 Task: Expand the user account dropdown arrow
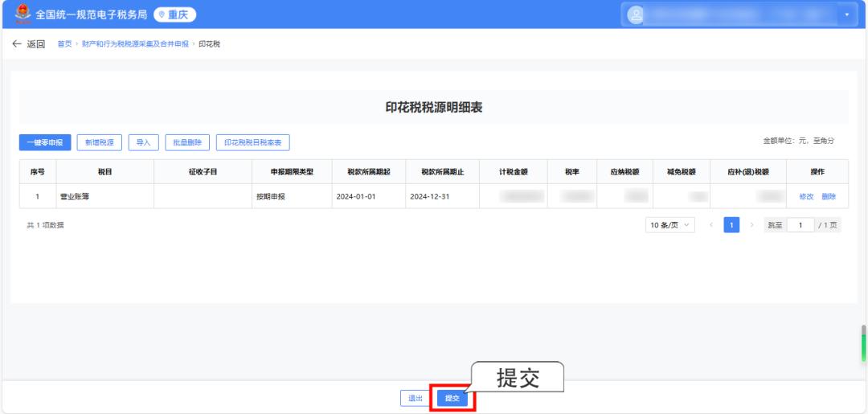(x=845, y=14)
